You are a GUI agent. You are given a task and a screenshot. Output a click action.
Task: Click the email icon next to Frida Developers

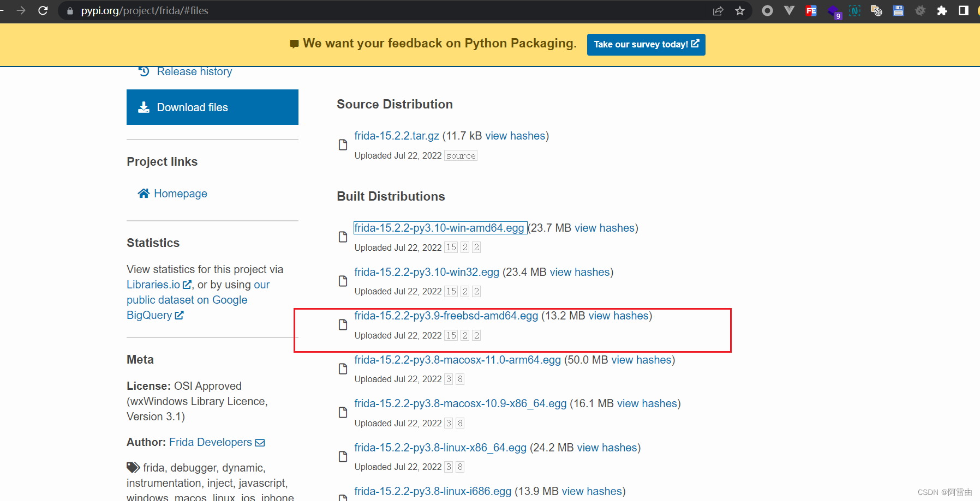[x=260, y=442]
